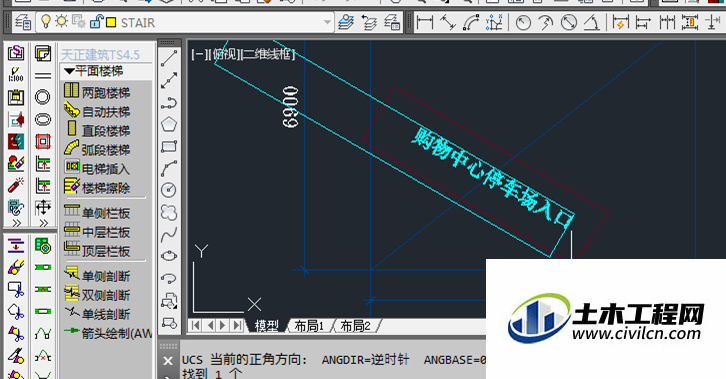The width and height of the screenshot is (726, 379).
Task: Select the Linear dimension tool
Action: 425,22
